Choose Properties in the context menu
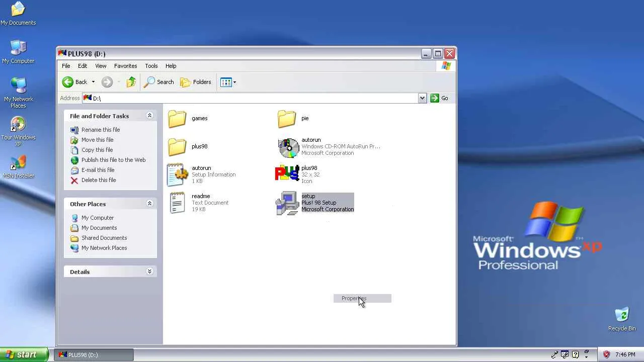Screen dimensions: 644x362 pyautogui.click(x=362, y=299)
